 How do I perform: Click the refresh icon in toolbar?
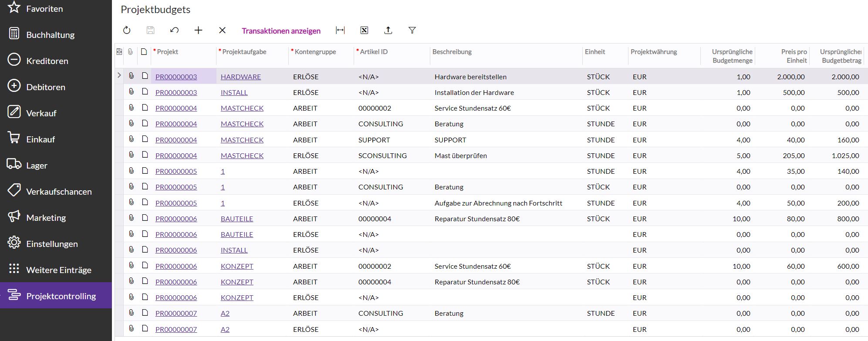pyautogui.click(x=127, y=30)
